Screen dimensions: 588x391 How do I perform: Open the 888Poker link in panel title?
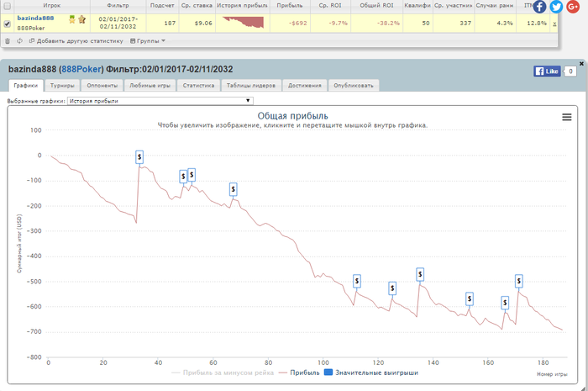coord(81,70)
